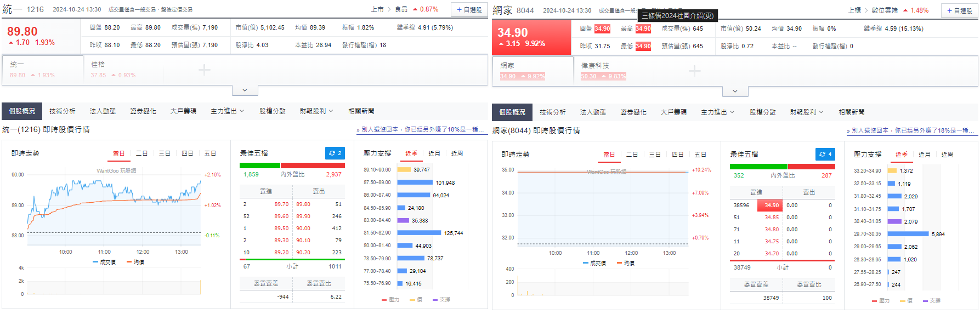This screenshot has height=314, width=980.
Task: Add a compare stock beside 佳格 card
Action: tap(204, 70)
